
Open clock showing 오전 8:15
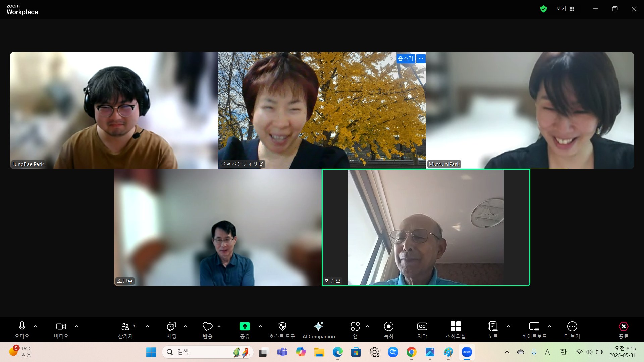623,352
